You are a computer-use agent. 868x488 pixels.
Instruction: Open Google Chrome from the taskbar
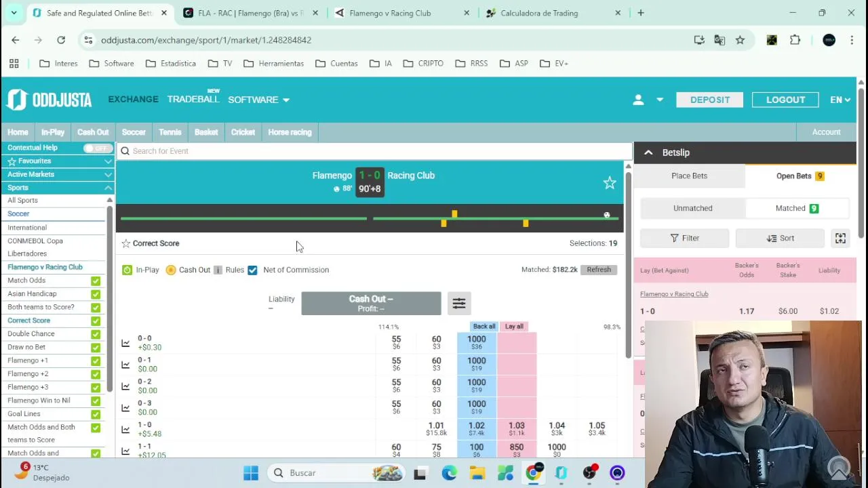click(x=534, y=473)
